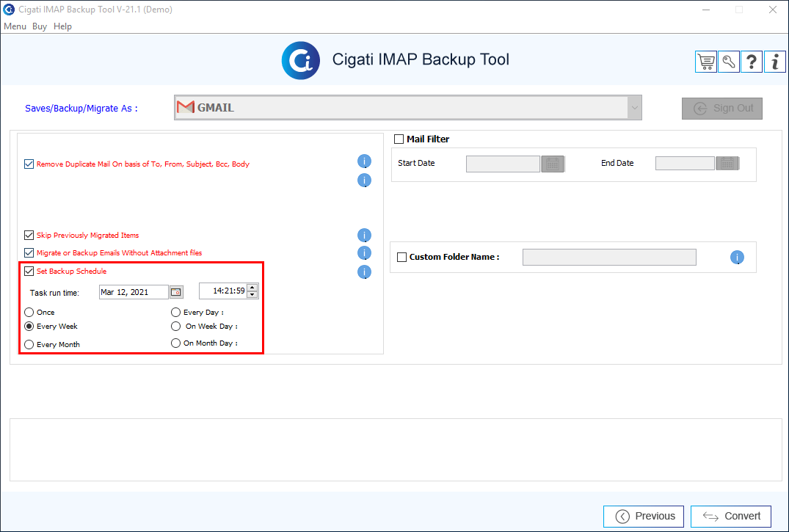Click the second info icon below duplicate option
The height and width of the screenshot is (532, 789).
(364, 181)
